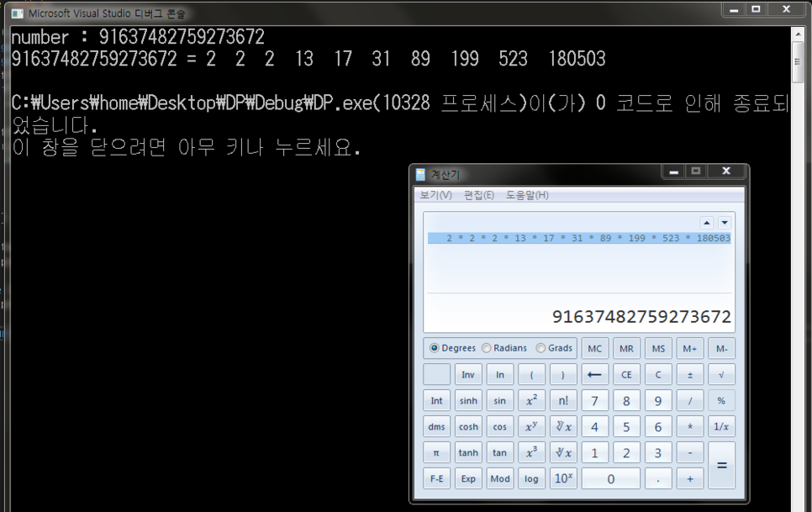This screenshot has width=812, height=512.
Task: Click the division / key
Action: tap(690, 401)
